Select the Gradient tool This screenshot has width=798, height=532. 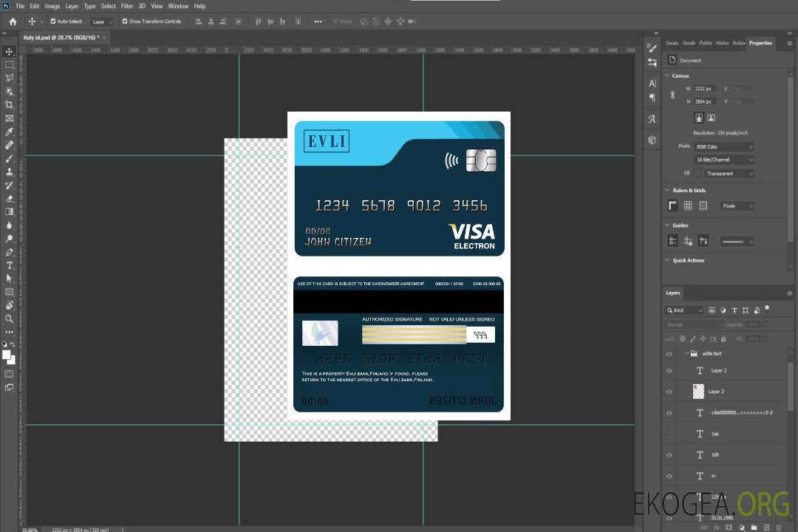pos(9,212)
